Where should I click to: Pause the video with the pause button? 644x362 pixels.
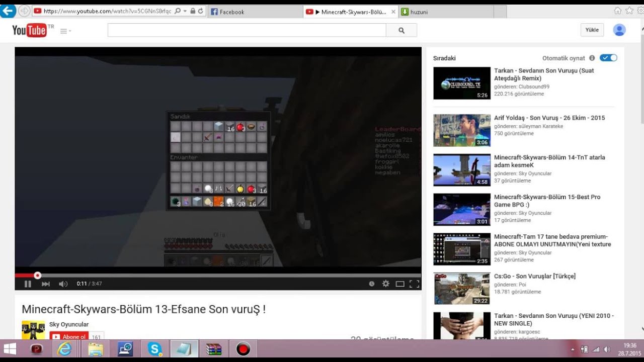pyautogui.click(x=28, y=284)
